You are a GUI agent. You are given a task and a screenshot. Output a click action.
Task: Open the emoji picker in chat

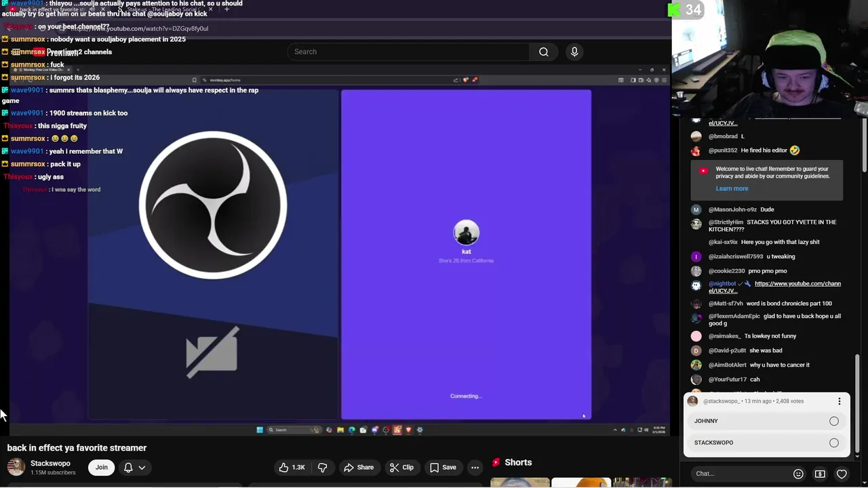[x=798, y=474]
